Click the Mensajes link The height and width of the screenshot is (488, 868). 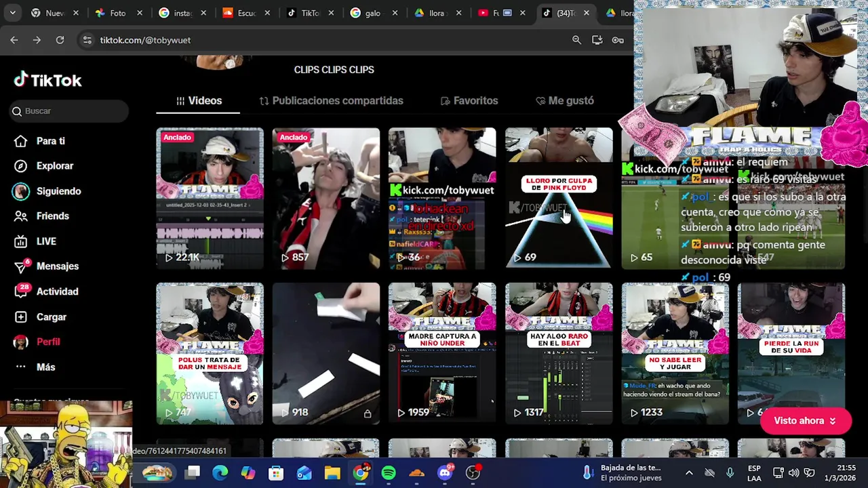coord(58,266)
